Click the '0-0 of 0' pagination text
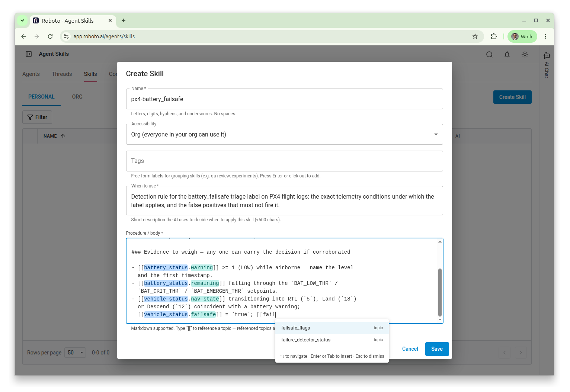Screen dimensions: 570x392 (x=101, y=353)
